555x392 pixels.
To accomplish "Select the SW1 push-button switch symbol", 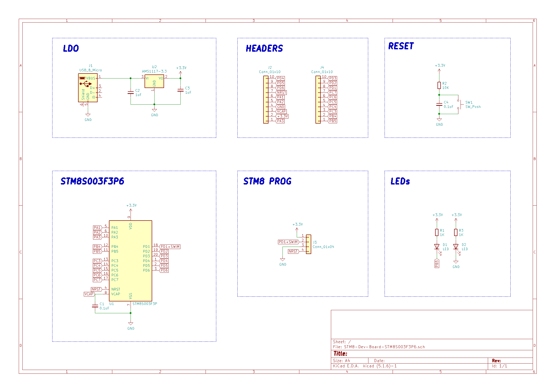I will coord(461,105).
